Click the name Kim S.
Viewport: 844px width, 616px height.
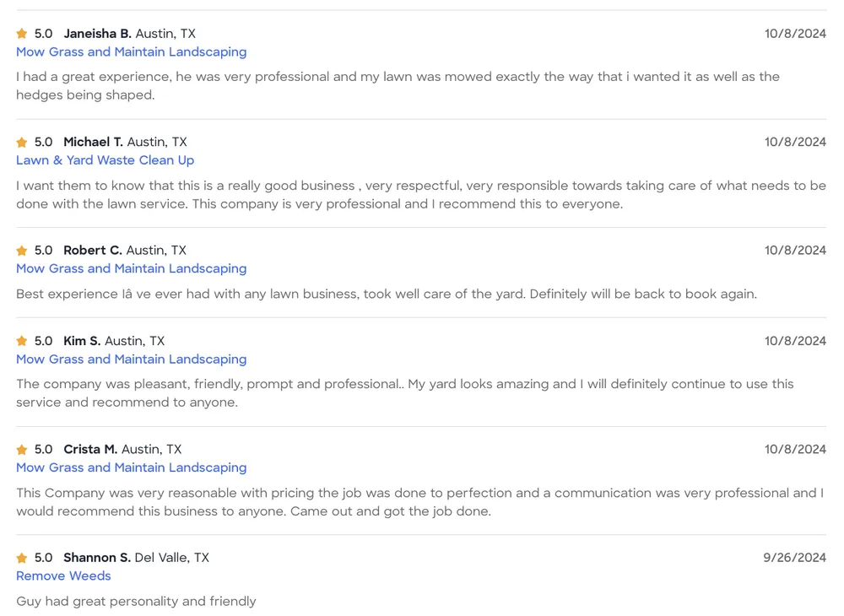(82, 341)
